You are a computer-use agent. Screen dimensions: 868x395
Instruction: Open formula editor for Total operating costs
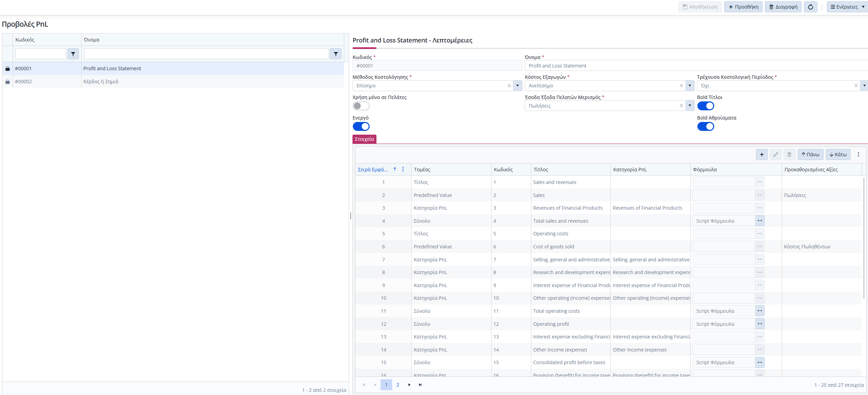click(x=759, y=311)
